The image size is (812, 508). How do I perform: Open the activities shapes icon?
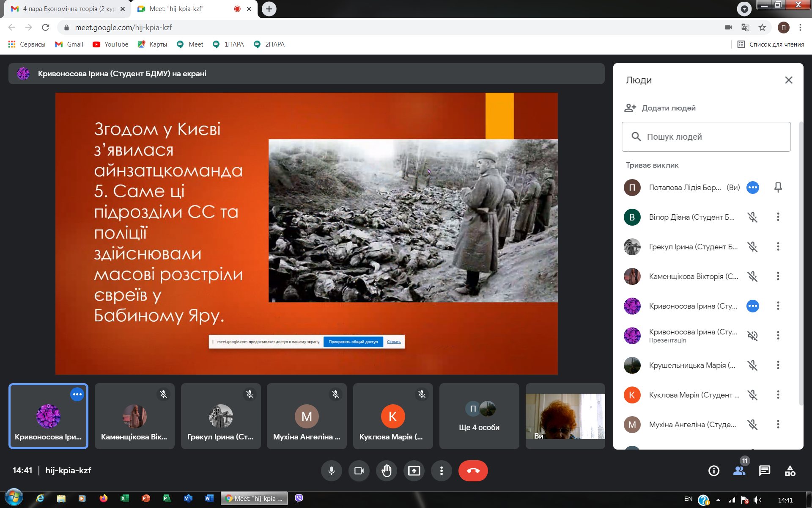790,471
